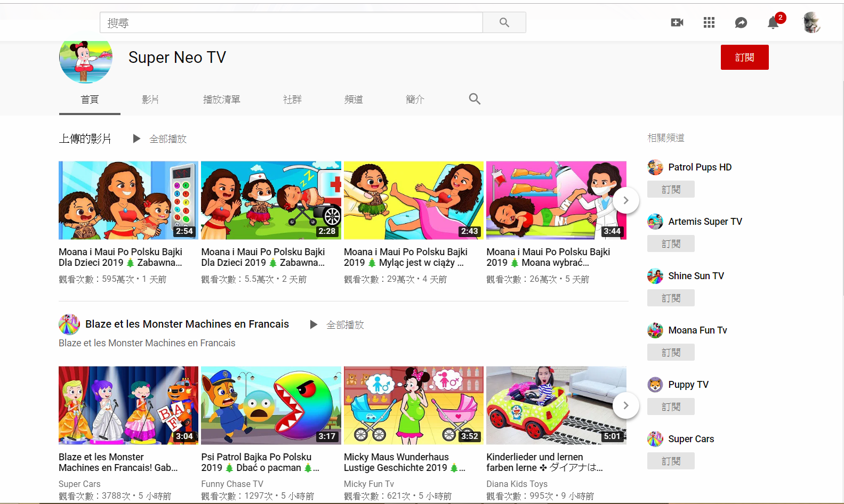Subscribe to Patrol Pups HD
The width and height of the screenshot is (844, 504).
[x=671, y=189]
